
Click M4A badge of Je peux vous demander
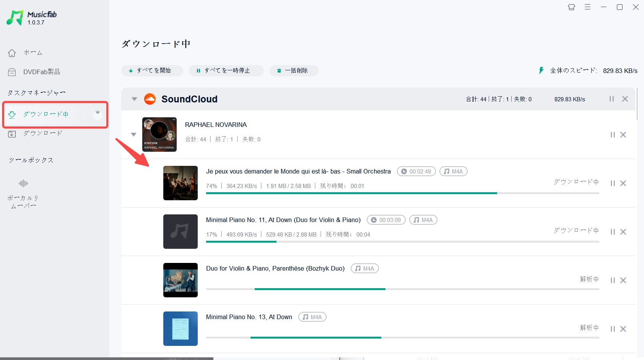(x=454, y=172)
